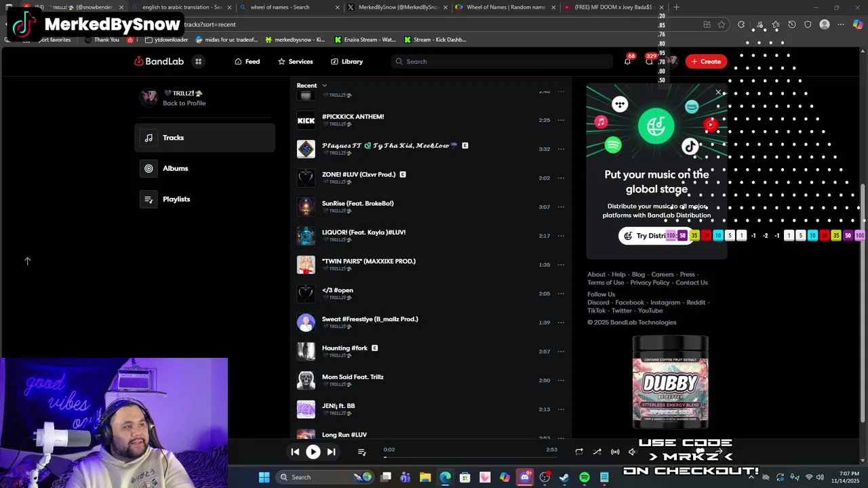Open the play queue icon
Screen dimensions: 868x488
(361, 452)
